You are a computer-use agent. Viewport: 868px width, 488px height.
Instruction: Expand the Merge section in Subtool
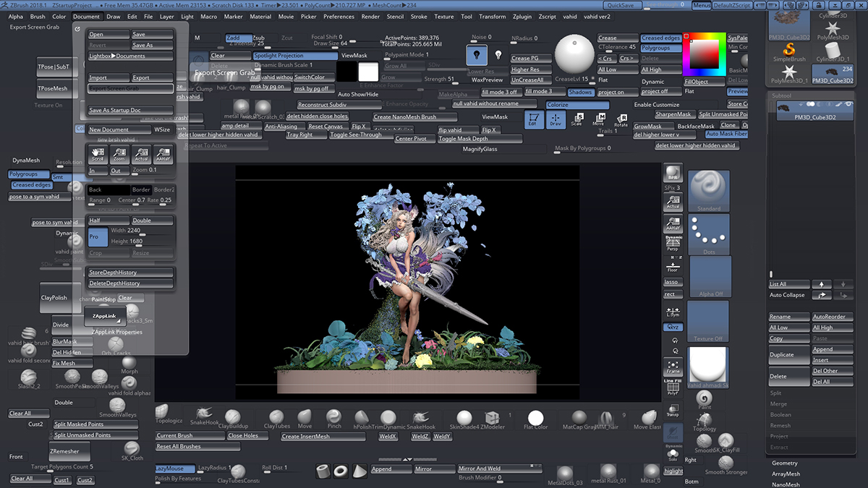778,404
